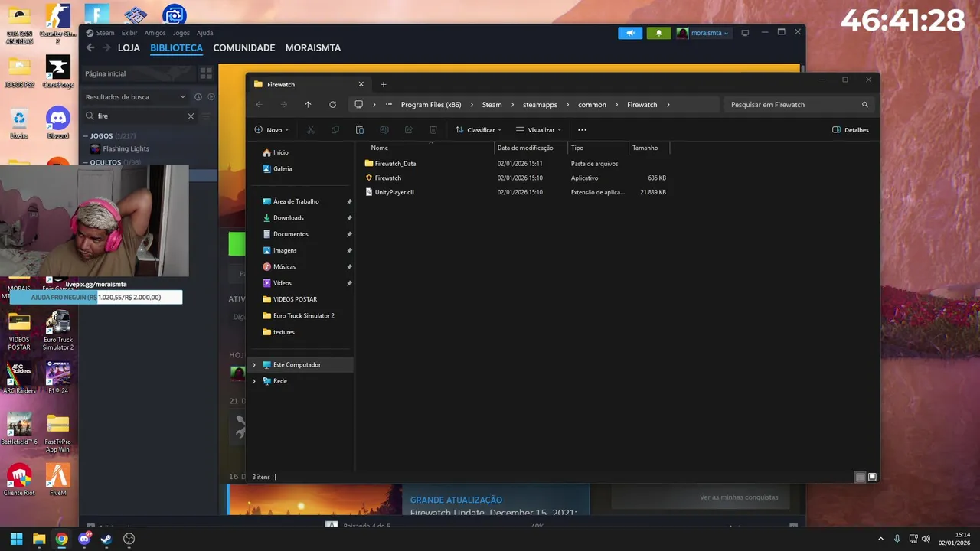Viewport: 980px width, 551px height.
Task: Click the Share icon in Explorer toolbar
Action: point(408,130)
